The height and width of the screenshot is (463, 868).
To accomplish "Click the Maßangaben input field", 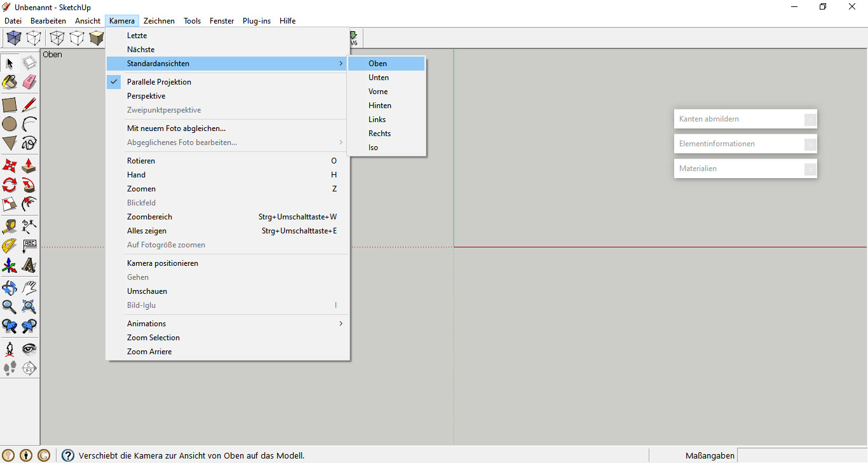I will pyautogui.click(x=802, y=455).
